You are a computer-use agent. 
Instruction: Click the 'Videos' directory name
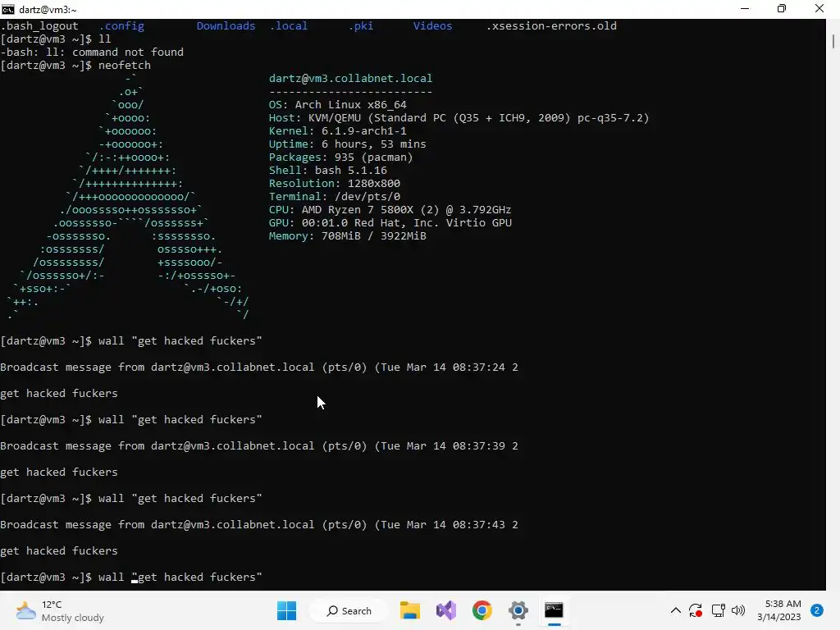tap(432, 25)
